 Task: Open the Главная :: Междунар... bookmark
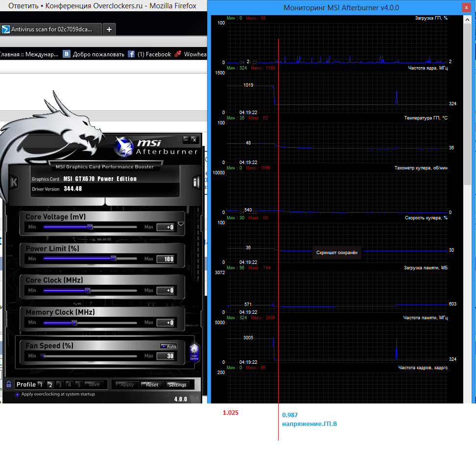click(29, 54)
